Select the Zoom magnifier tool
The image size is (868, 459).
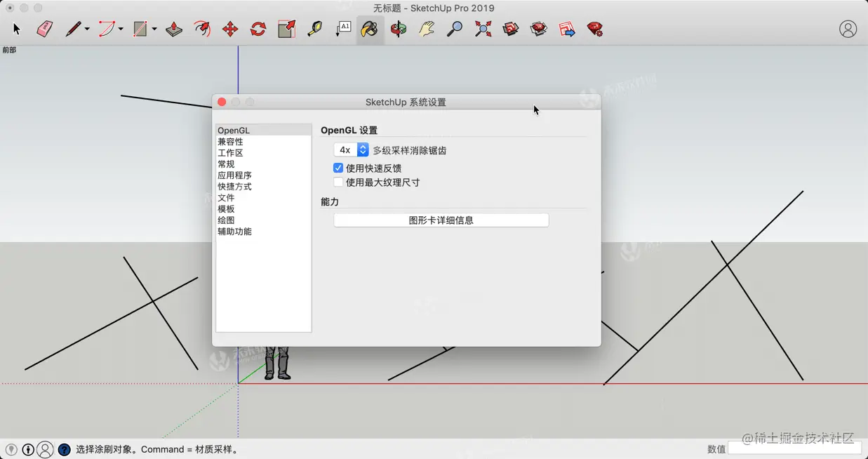click(x=455, y=29)
